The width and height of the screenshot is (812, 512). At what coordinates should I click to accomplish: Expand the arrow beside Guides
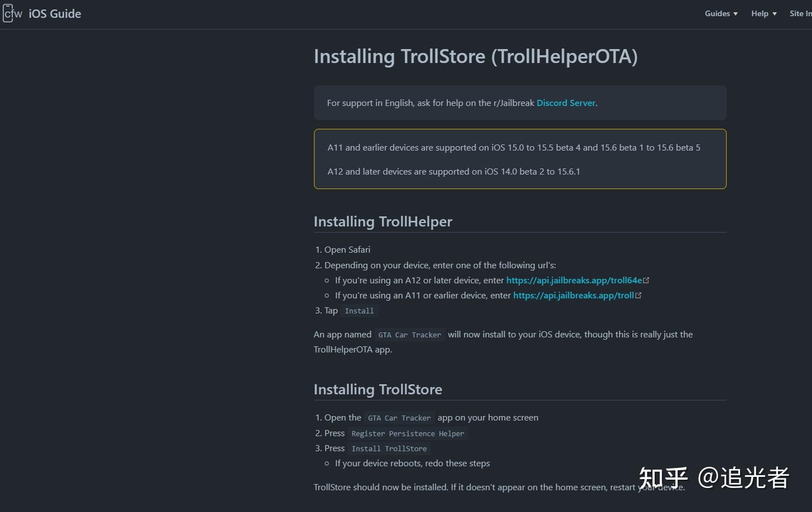click(x=736, y=14)
